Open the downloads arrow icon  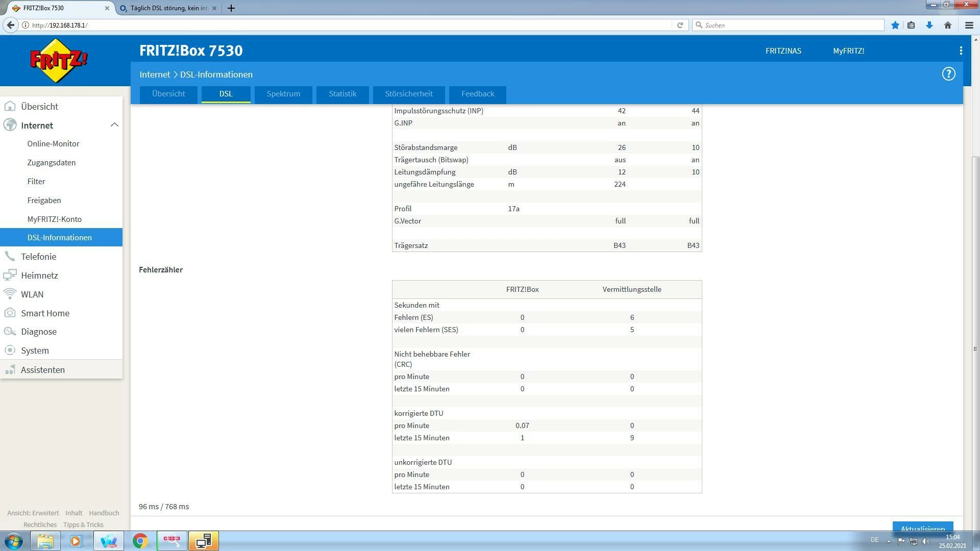[x=929, y=25]
